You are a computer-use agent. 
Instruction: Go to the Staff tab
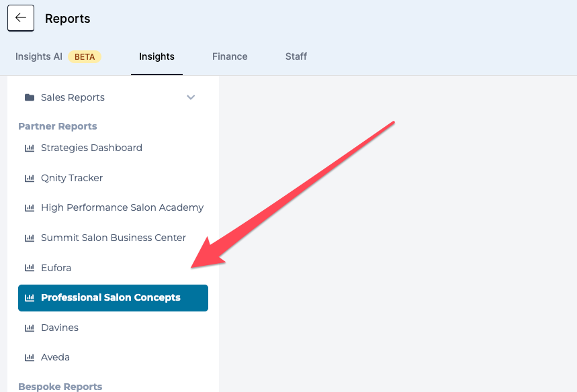click(x=296, y=56)
